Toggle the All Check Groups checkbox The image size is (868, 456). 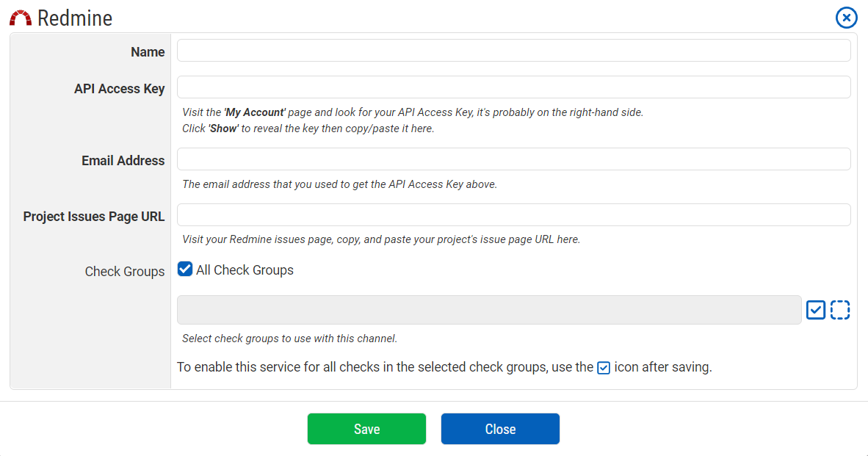point(185,269)
